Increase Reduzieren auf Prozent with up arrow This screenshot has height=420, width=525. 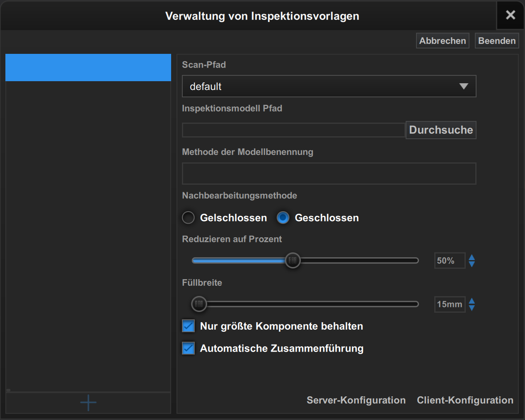click(472, 257)
